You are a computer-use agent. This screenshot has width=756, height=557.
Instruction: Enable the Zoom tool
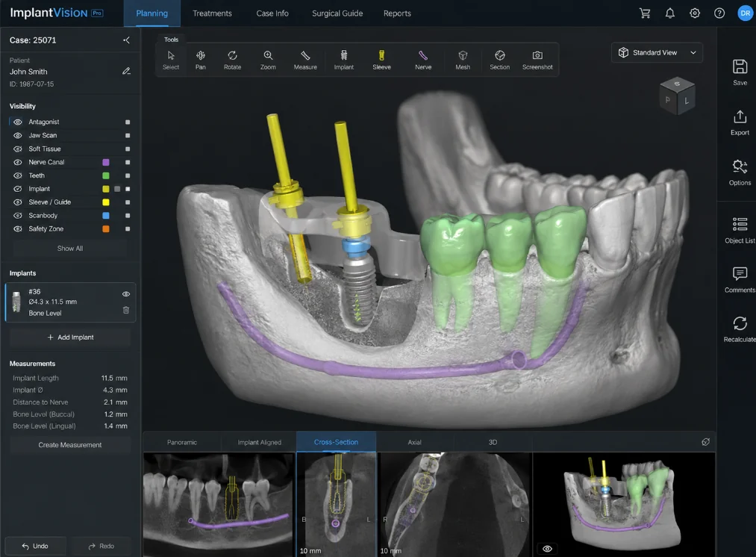tap(268, 60)
